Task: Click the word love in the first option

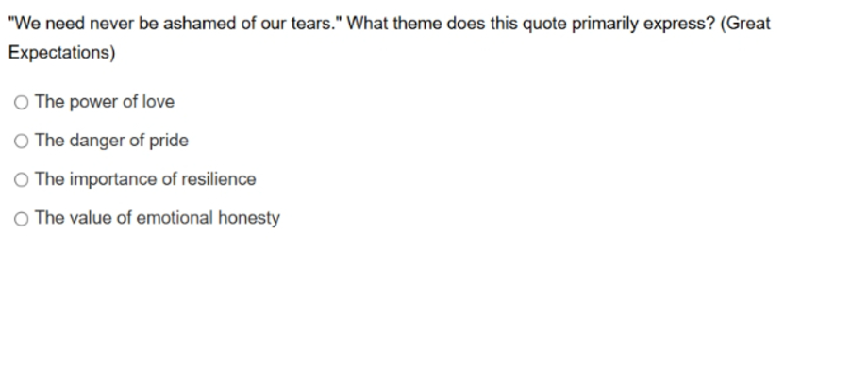Action: (159, 102)
